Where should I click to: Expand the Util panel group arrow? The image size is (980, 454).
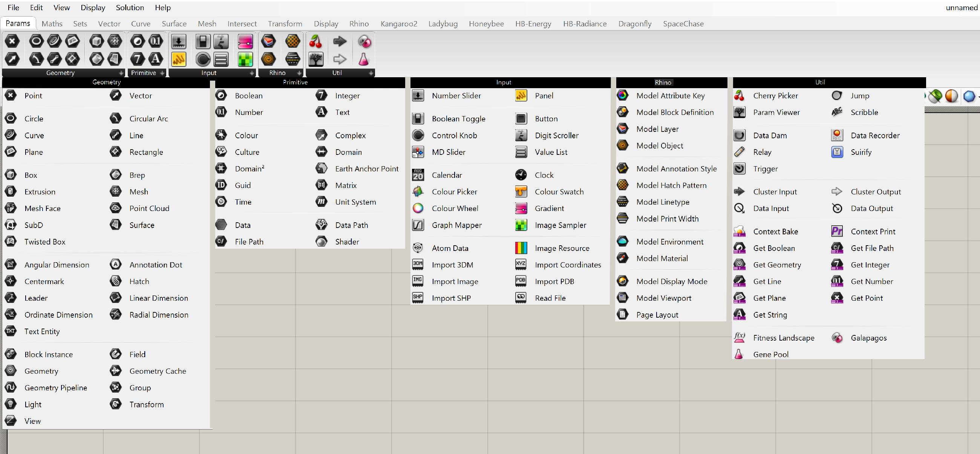click(371, 73)
